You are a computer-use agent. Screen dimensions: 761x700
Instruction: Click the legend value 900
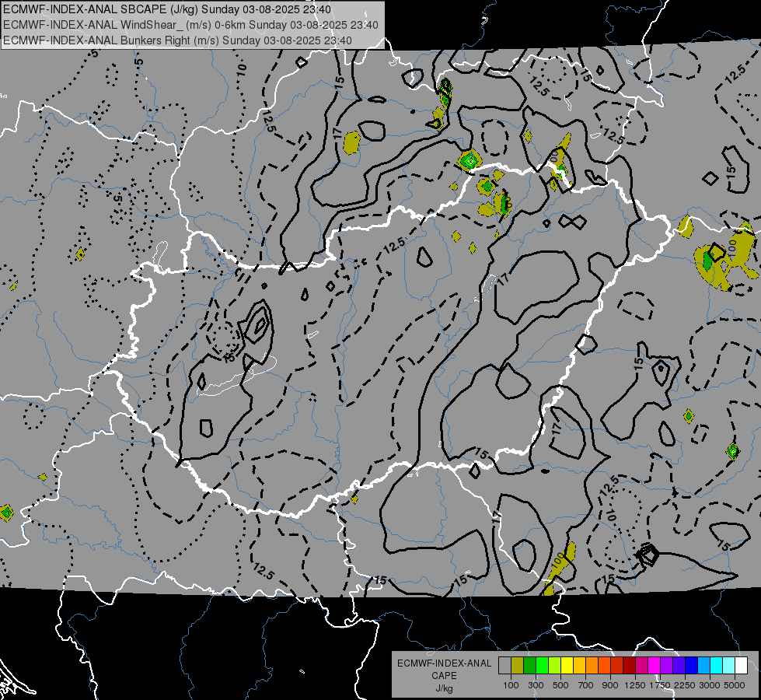(610, 685)
